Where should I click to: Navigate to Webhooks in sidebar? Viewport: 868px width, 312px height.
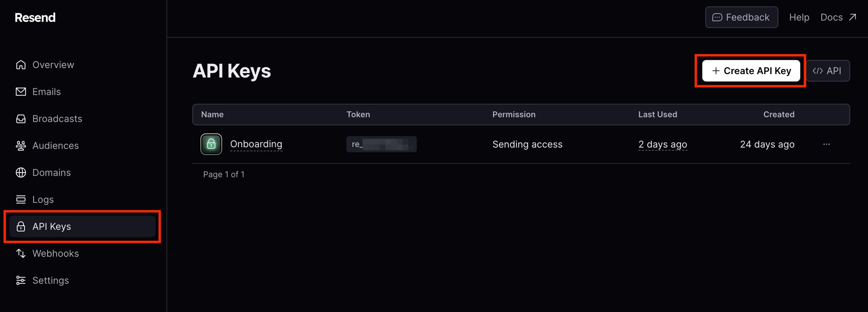click(x=56, y=253)
